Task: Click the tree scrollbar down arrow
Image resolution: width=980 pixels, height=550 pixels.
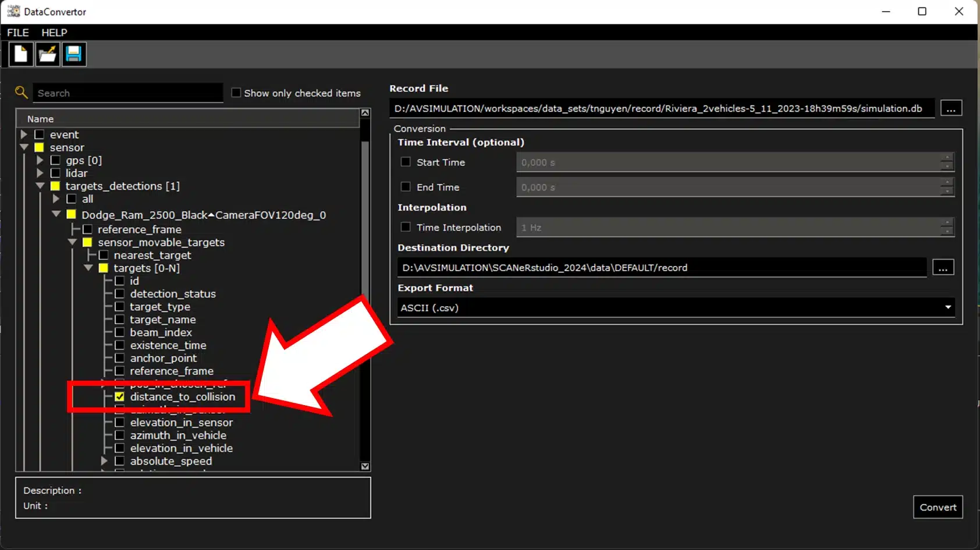Action: tap(365, 466)
